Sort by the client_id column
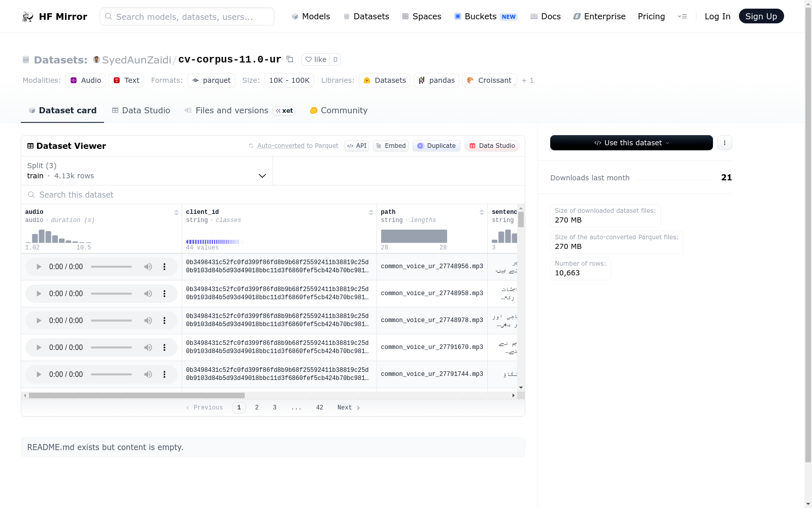The height and width of the screenshot is (508, 812). [x=371, y=212]
